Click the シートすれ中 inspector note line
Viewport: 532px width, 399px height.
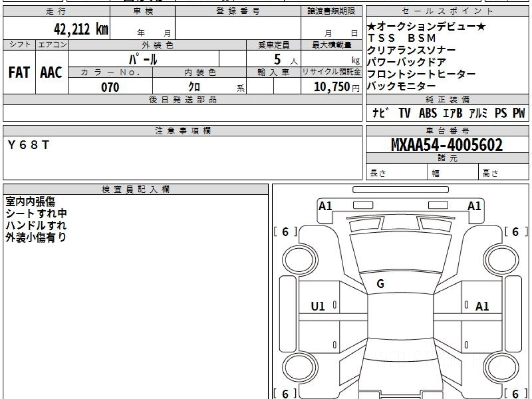36,213
